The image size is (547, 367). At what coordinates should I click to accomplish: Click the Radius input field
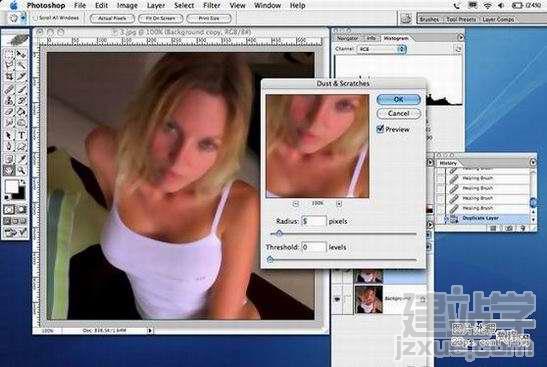(314, 221)
